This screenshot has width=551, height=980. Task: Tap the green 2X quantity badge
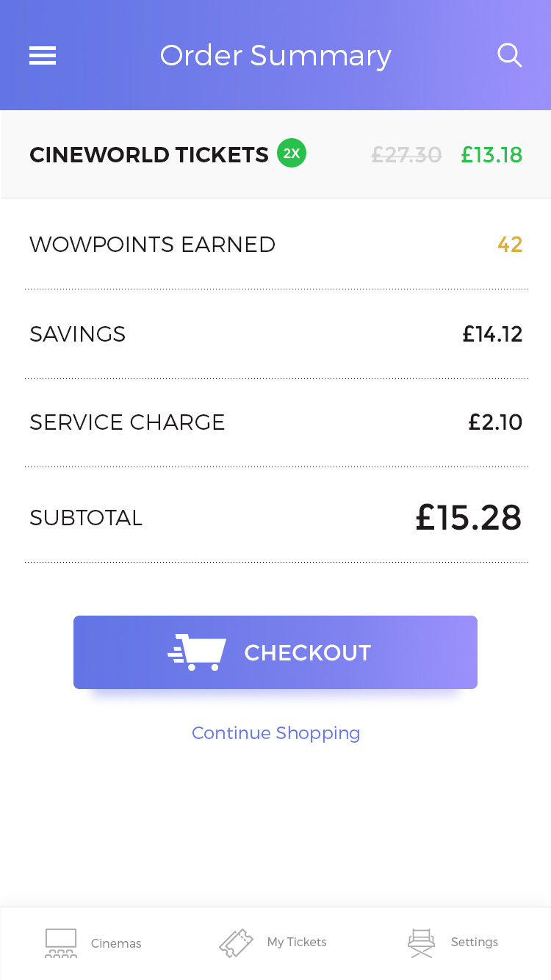click(x=292, y=154)
